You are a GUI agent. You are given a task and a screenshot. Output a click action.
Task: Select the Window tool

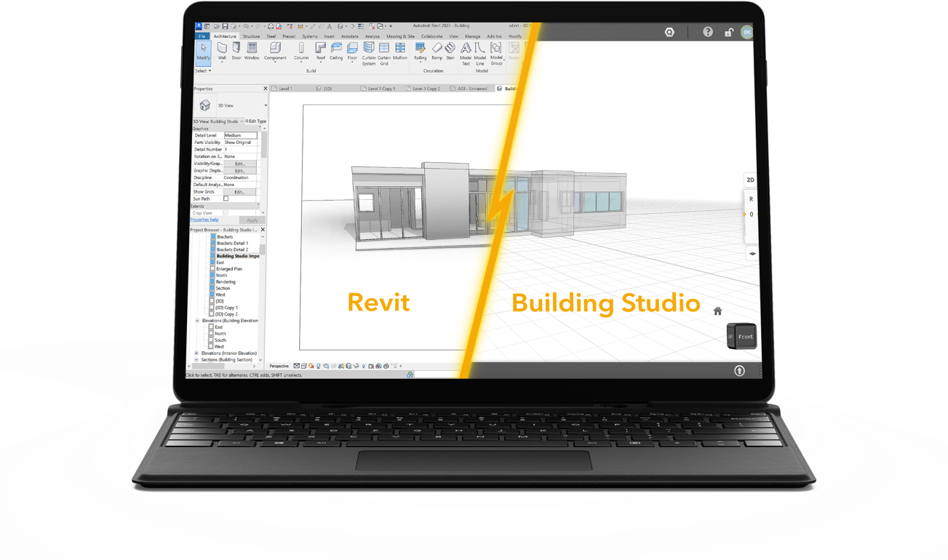click(252, 52)
